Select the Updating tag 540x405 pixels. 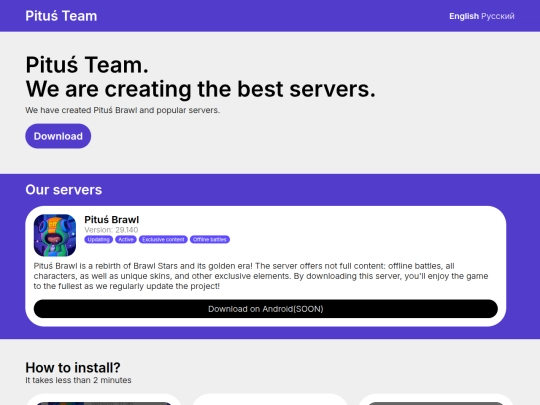click(98, 239)
